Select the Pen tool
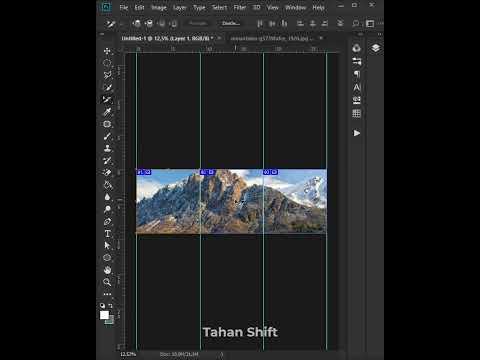The height and width of the screenshot is (360, 480). pyautogui.click(x=107, y=221)
